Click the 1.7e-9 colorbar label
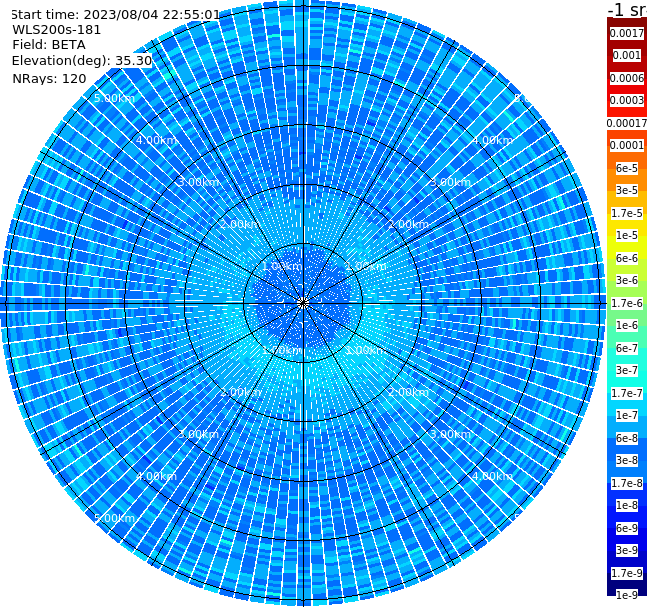Viewport: 647px width, 607px height. (x=627, y=573)
